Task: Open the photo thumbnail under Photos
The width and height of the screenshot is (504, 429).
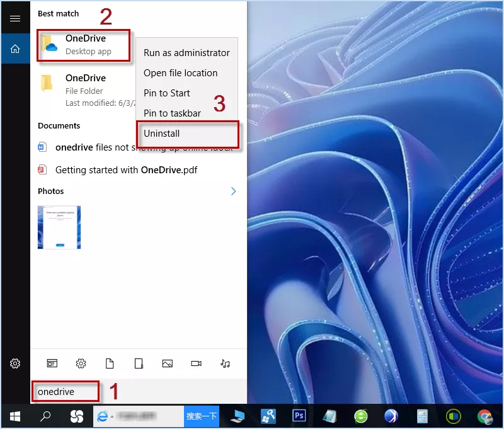Action: click(59, 227)
